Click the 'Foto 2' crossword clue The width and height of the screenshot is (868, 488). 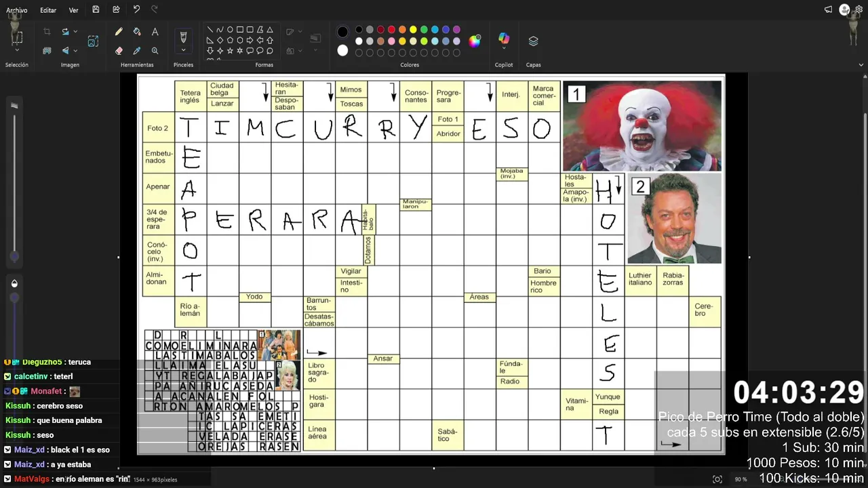point(158,127)
